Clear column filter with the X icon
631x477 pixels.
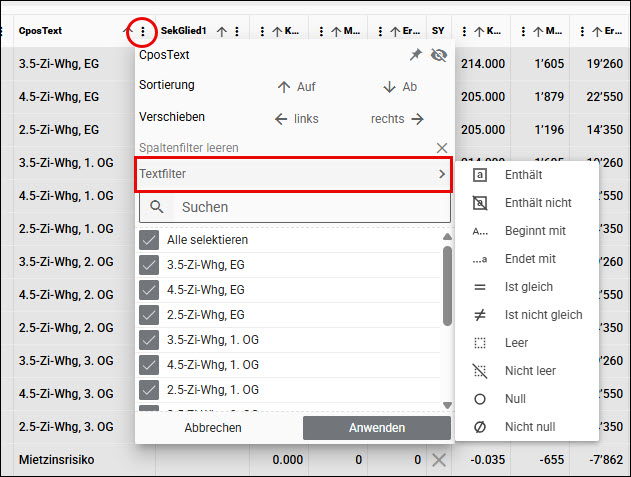click(442, 148)
